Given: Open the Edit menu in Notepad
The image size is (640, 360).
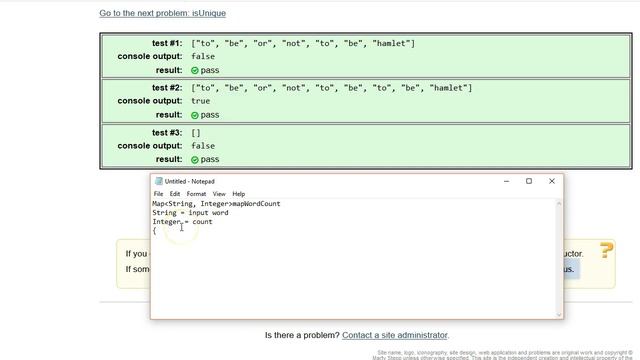Looking at the screenshot, I should 175,194.
